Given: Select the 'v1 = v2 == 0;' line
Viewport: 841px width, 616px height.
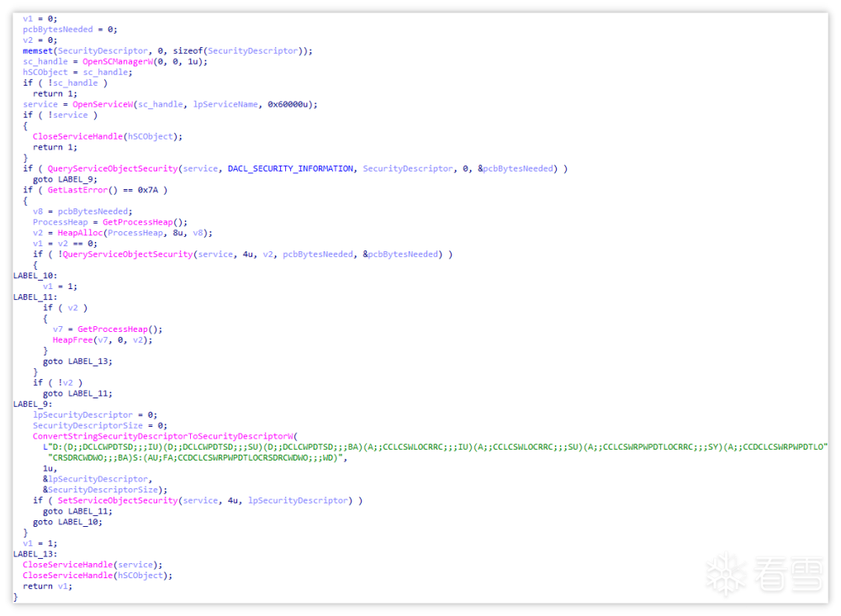Looking at the screenshot, I should pyautogui.click(x=65, y=244).
